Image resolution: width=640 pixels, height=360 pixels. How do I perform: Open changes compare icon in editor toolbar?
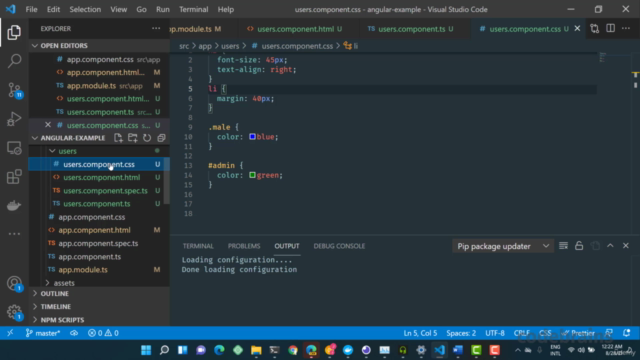pyautogui.click(x=595, y=29)
